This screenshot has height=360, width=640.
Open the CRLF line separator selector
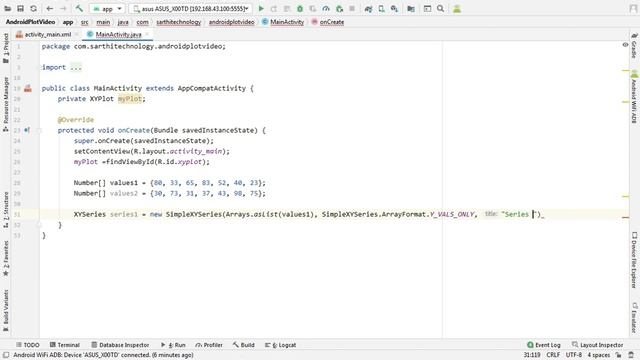553,355
